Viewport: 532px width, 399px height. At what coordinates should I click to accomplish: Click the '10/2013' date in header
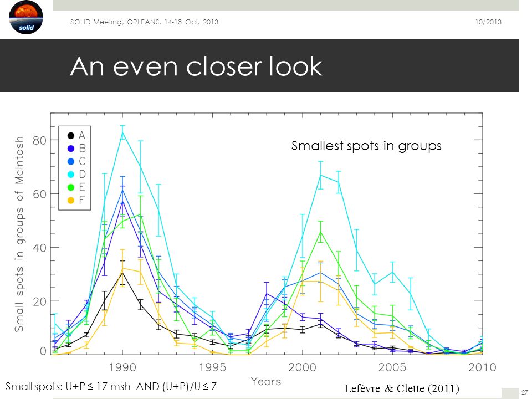pos(488,22)
